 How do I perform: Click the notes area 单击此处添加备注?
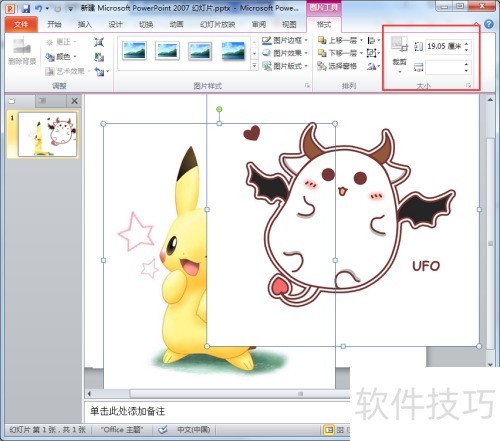pos(127,411)
